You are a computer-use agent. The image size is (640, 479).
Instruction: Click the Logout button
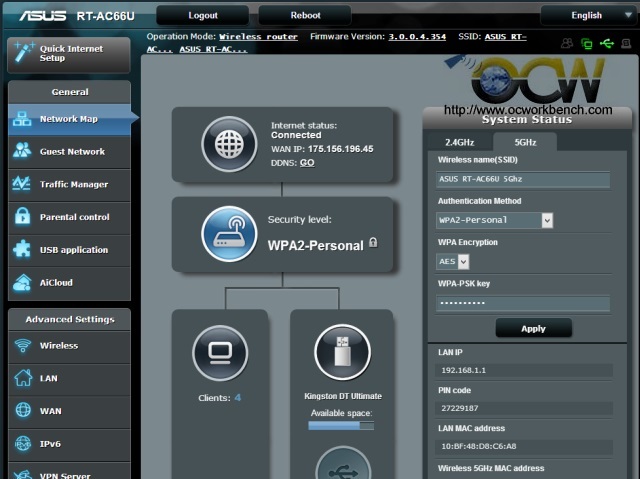(203, 16)
